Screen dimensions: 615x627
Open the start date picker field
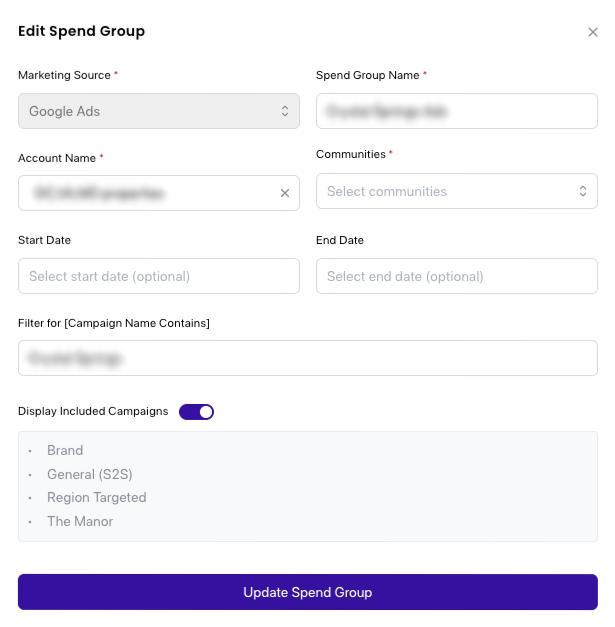159,276
